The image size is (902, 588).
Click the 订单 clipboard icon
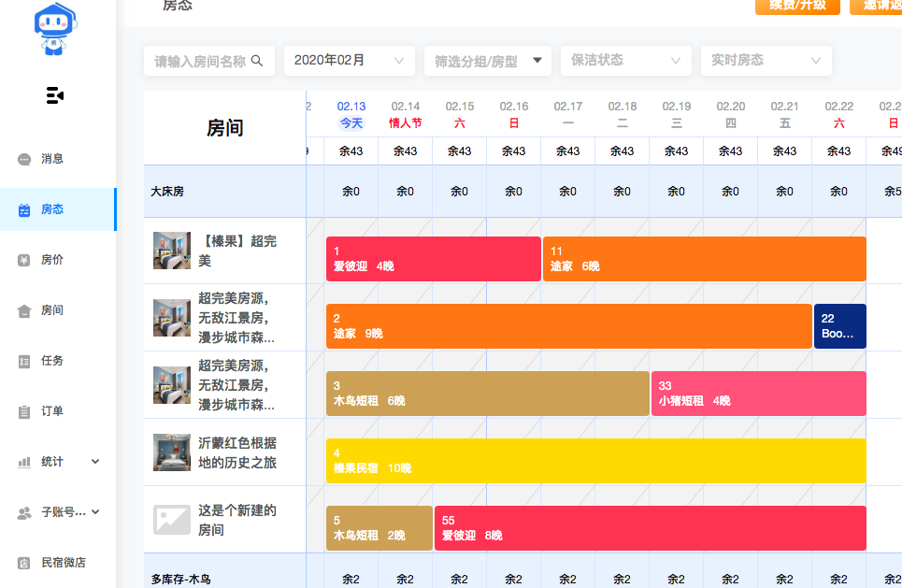point(24,412)
